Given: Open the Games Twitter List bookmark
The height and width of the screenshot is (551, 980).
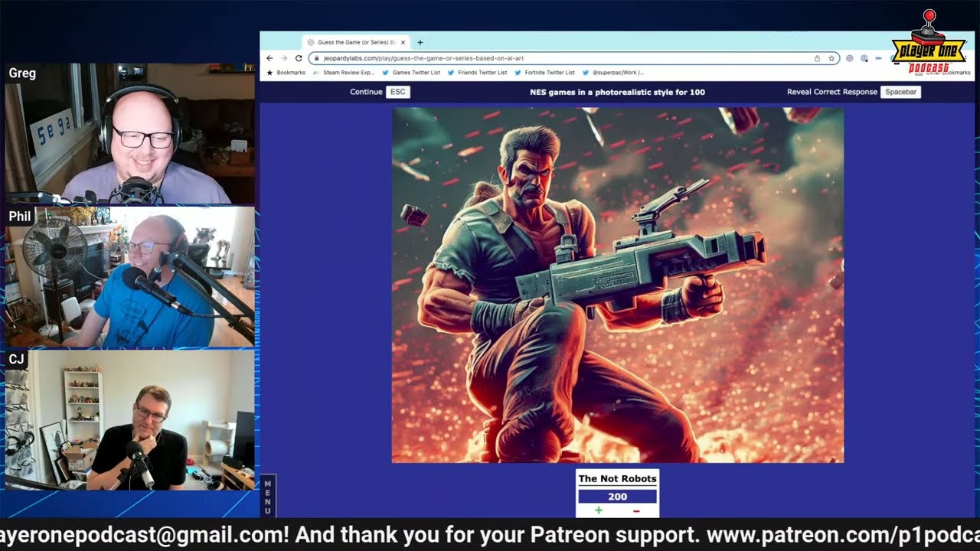Looking at the screenshot, I should click(x=411, y=73).
